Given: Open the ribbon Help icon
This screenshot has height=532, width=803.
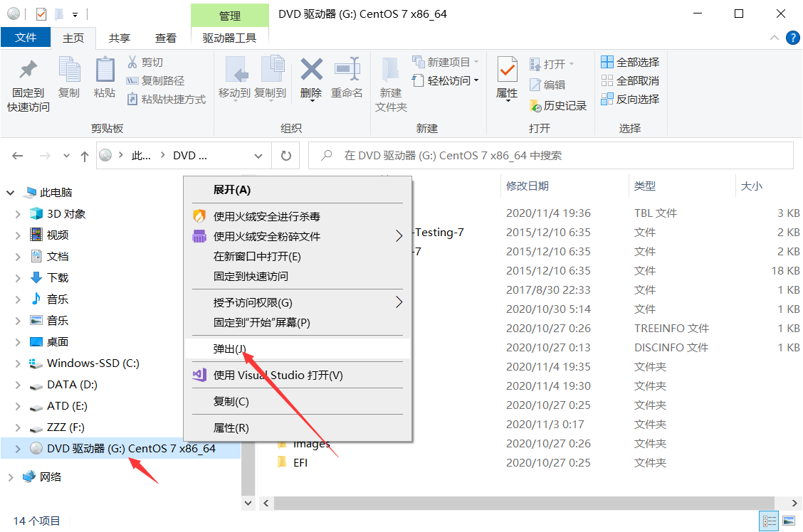Looking at the screenshot, I should (x=792, y=38).
